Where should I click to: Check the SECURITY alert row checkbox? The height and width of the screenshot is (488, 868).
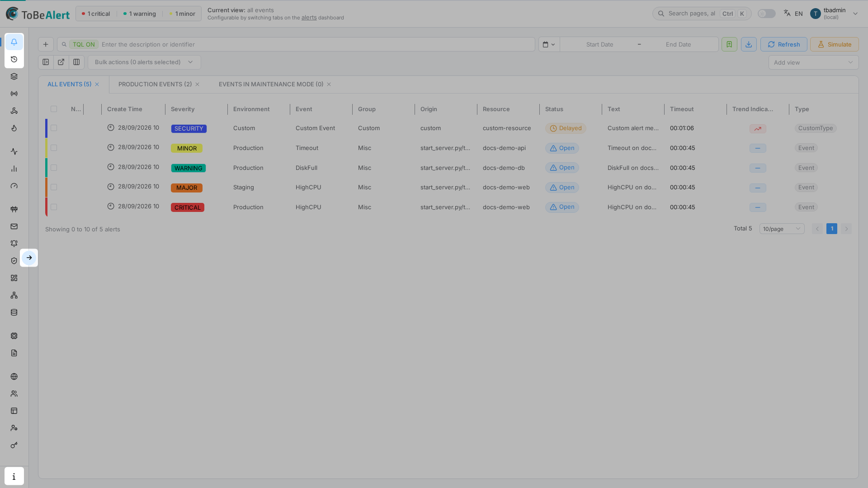[54, 128]
